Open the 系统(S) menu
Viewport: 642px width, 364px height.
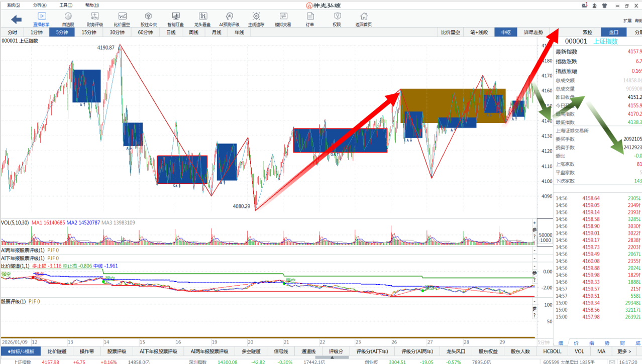click(14, 5)
